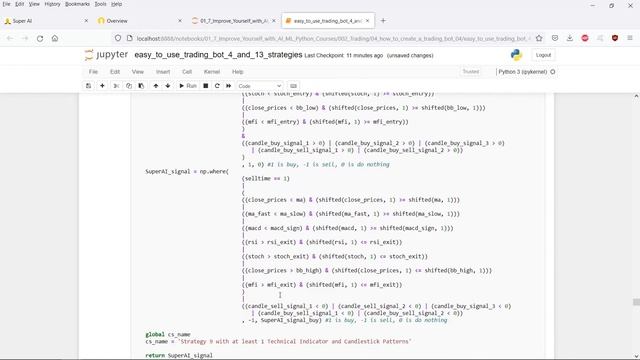Click the 'return SuperAI_signal' code line

(179, 356)
